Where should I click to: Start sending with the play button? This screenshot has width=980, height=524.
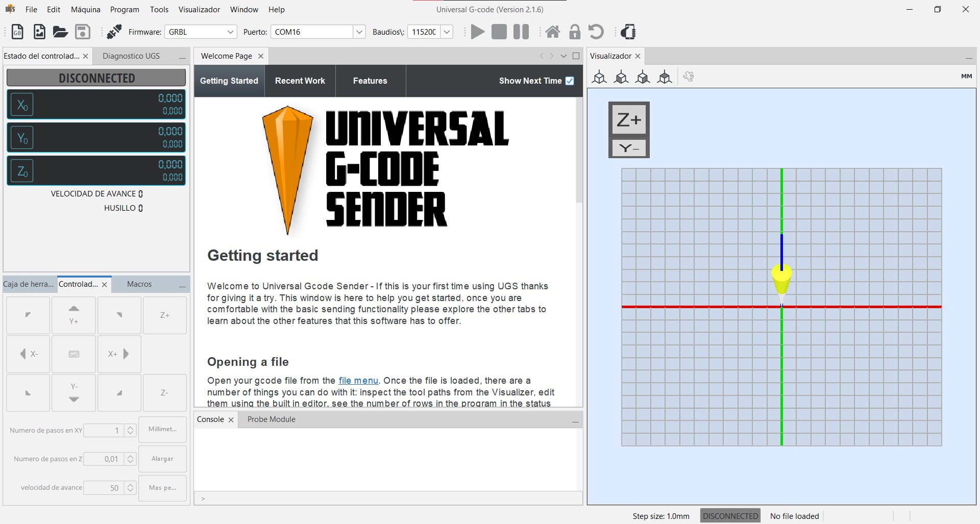pos(478,32)
